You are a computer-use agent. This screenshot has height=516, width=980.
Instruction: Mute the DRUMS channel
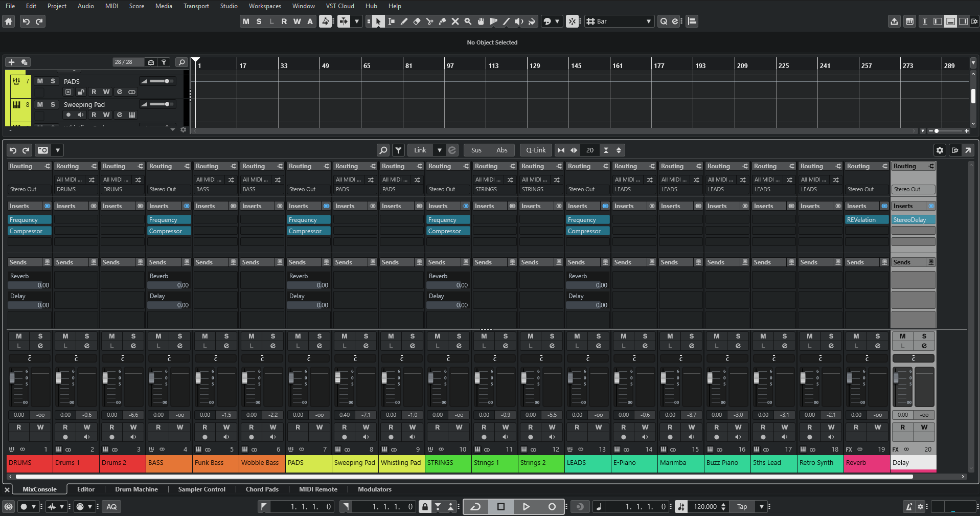[x=18, y=336]
